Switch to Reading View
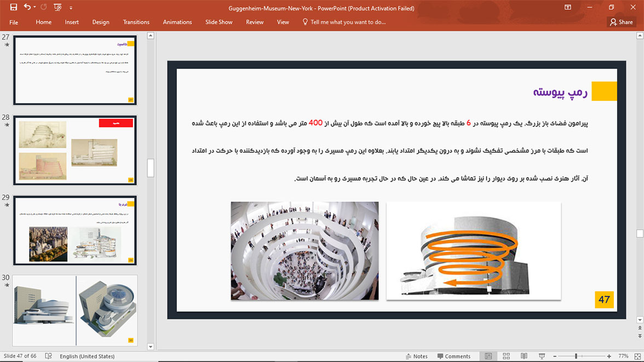This screenshot has height=362, width=644. click(524, 356)
